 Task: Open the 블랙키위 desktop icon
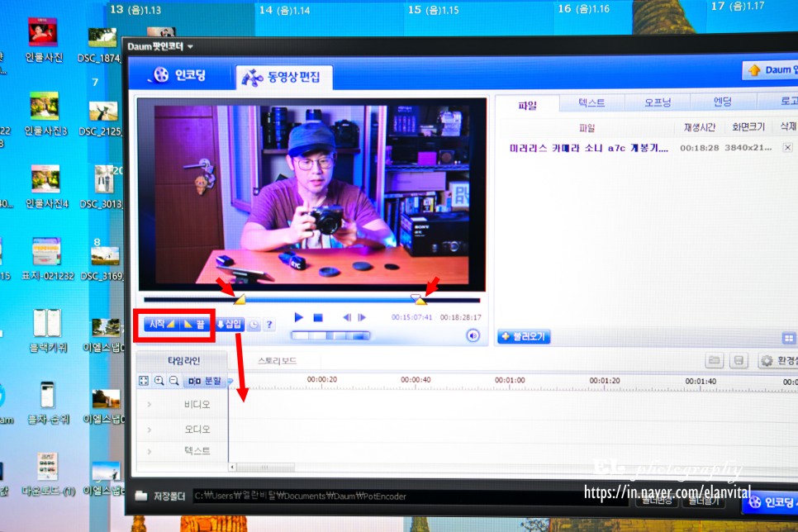(48, 331)
